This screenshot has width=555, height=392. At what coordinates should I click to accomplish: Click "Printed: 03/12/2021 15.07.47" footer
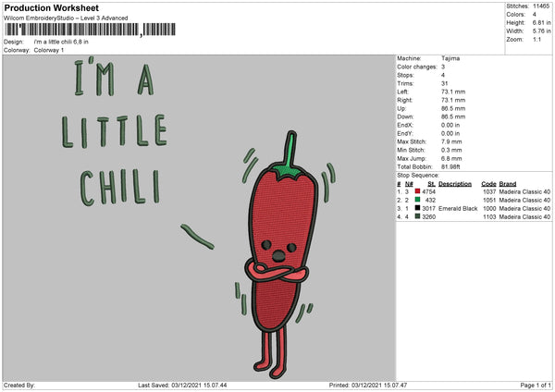click(x=368, y=385)
